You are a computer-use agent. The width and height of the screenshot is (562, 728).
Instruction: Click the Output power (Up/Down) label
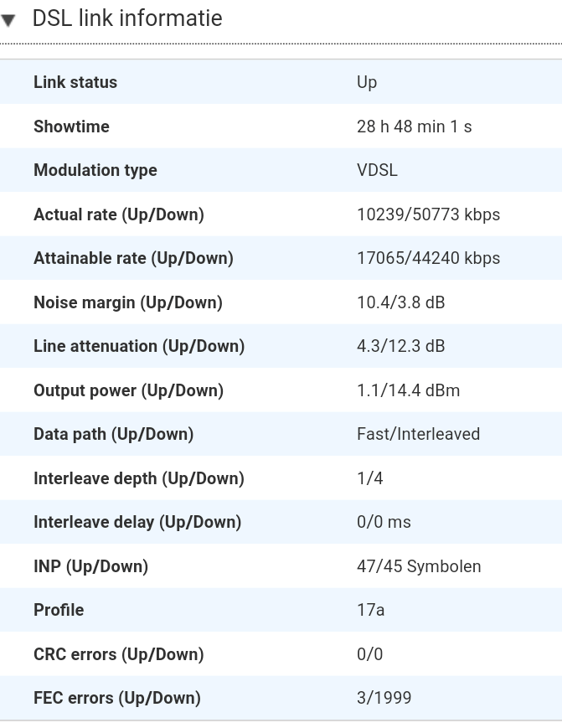128,390
